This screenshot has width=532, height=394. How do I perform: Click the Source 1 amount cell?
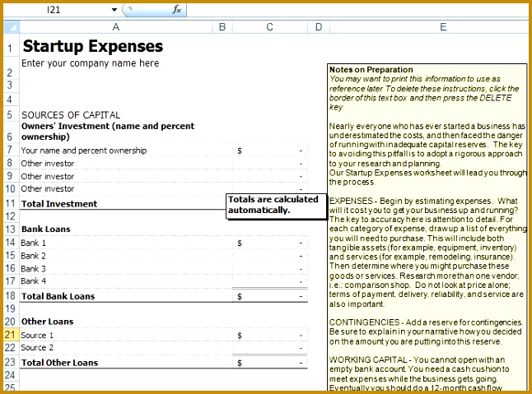coord(270,335)
